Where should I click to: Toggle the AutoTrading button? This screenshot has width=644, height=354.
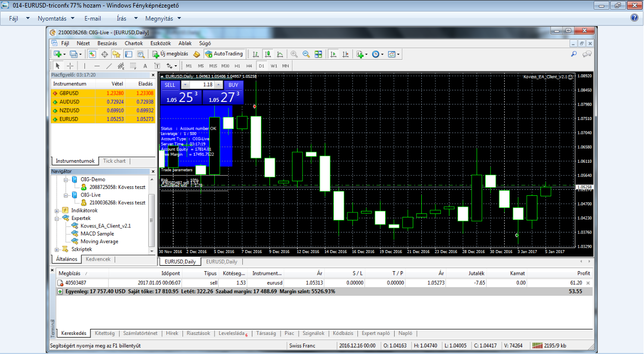coord(224,54)
